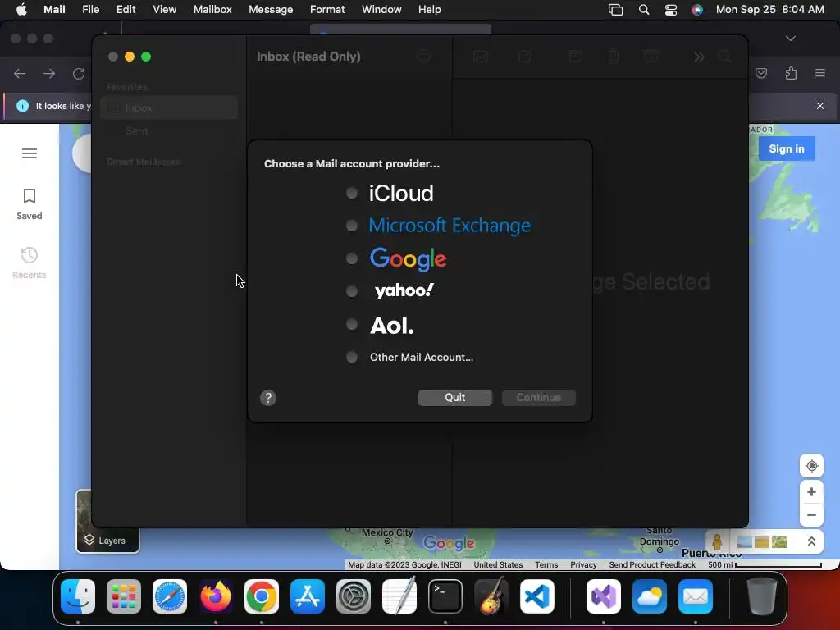Open Safari from the Dock
The width and height of the screenshot is (840, 630).
point(170,596)
